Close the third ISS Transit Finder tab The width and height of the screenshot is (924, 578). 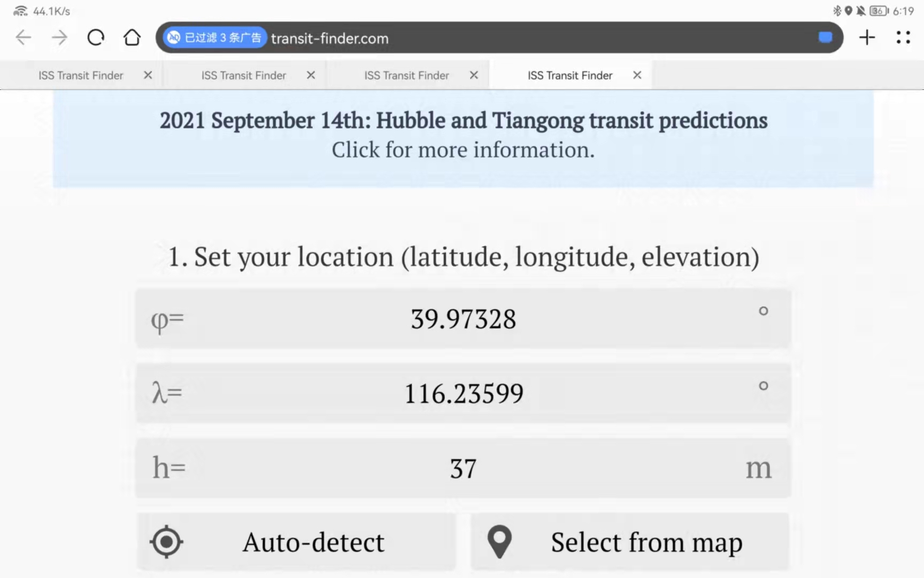coord(474,75)
